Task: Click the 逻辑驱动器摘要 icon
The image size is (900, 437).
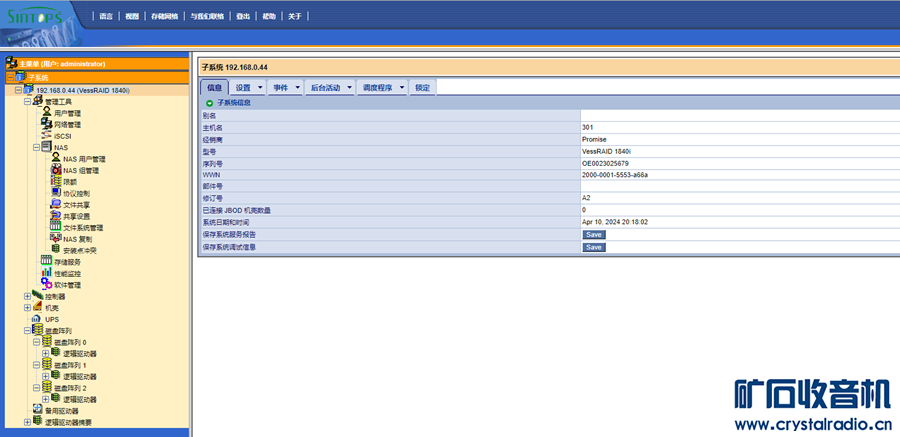Action: (x=37, y=421)
